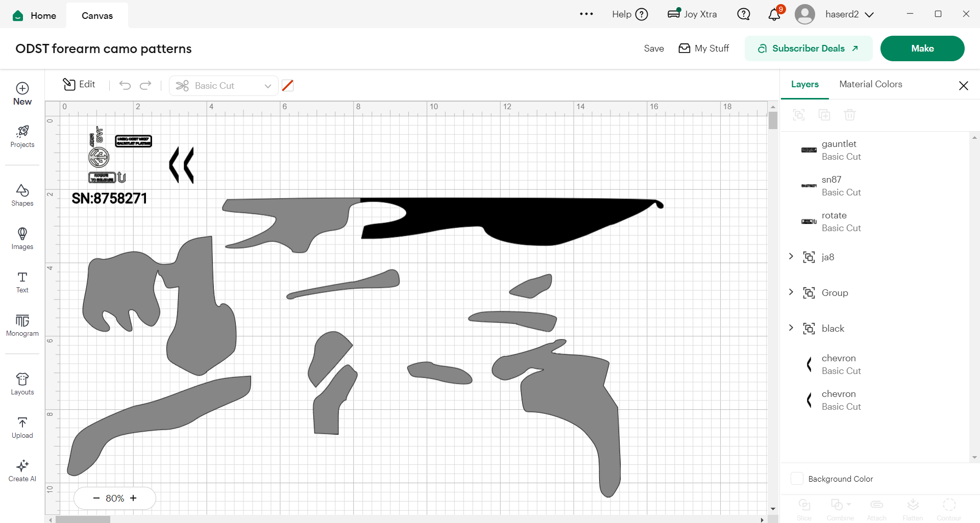Close the Layers panel

click(964, 86)
